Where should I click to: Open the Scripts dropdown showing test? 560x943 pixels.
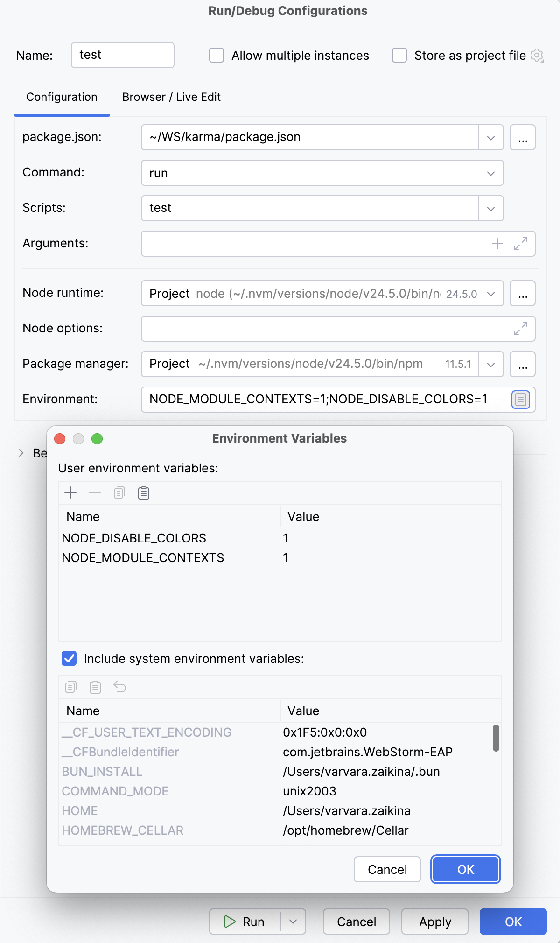click(491, 208)
